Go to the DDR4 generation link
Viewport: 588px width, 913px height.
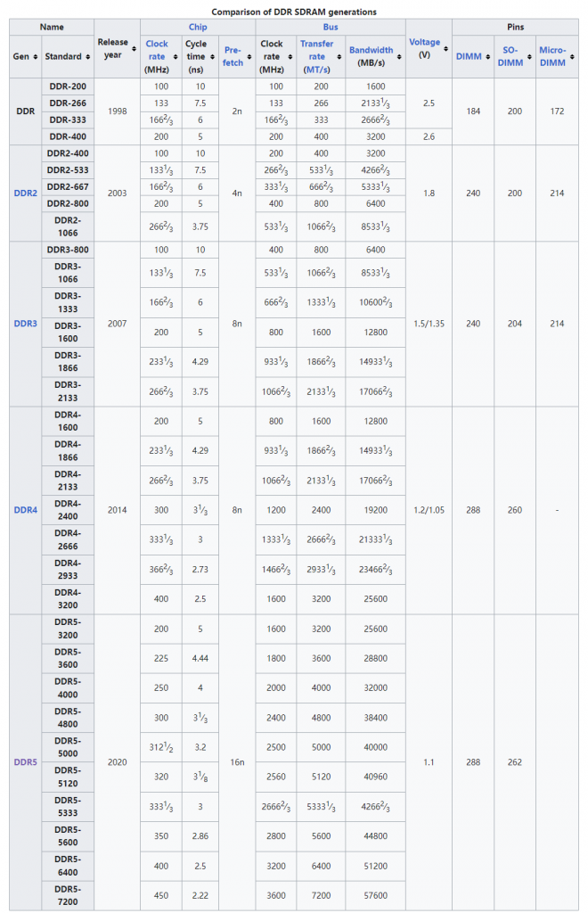pyautogui.click(x=25, y=510)
